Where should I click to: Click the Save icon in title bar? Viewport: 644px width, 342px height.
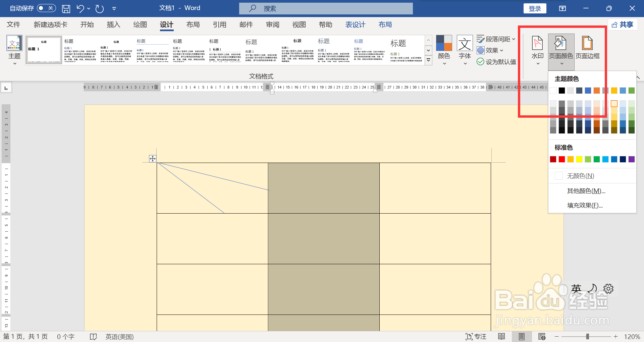click(x=66, y=9)
